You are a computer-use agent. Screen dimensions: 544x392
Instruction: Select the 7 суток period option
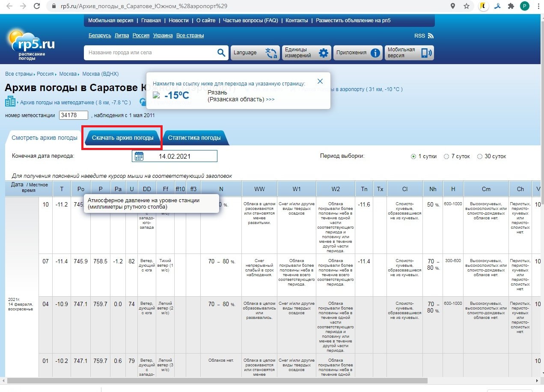click(446, 156)
